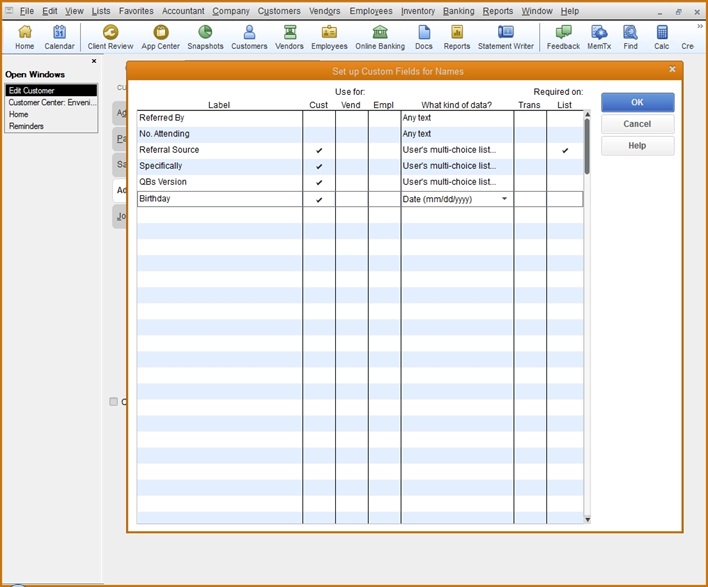
Task: Switch to Customer Center window
Action: click(x=51, y=102)
